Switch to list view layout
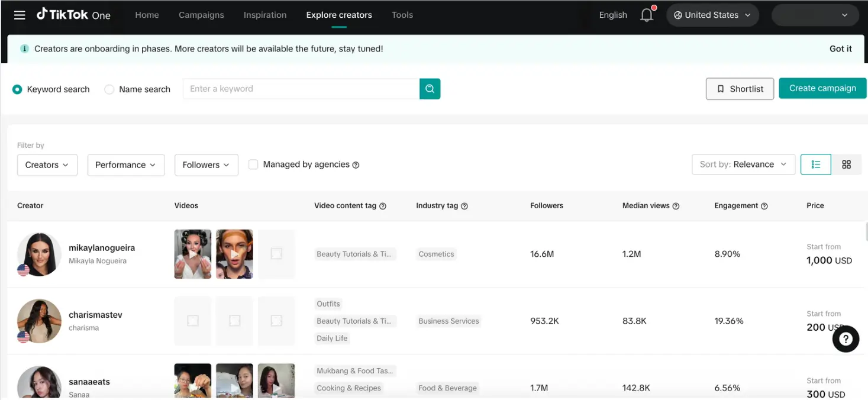Viewport: 868px width, 400px height. pyautogui.click(x=816, y=164)
